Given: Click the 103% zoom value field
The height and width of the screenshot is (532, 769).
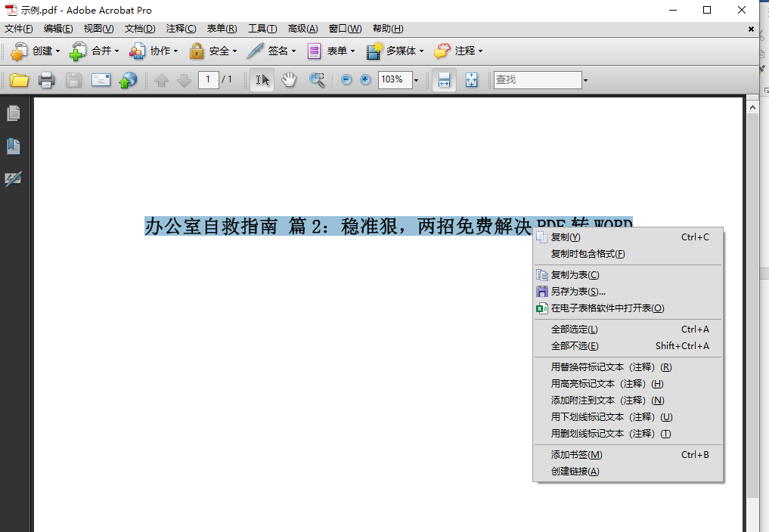Looking at the screenshot, I should pos(395,79).
